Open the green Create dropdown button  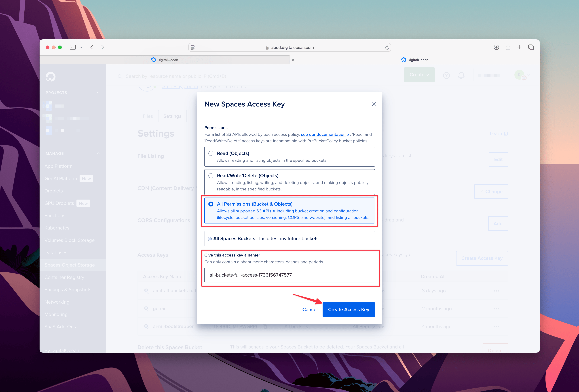419,75
